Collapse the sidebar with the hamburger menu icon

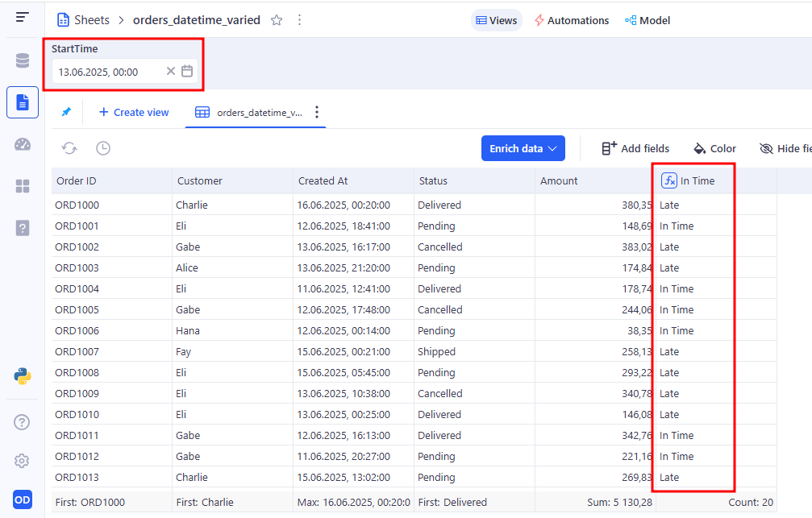tap(22, 17)
